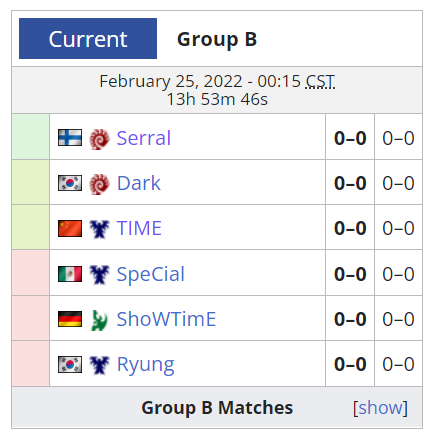Select the Current tab

coord(88,39)
